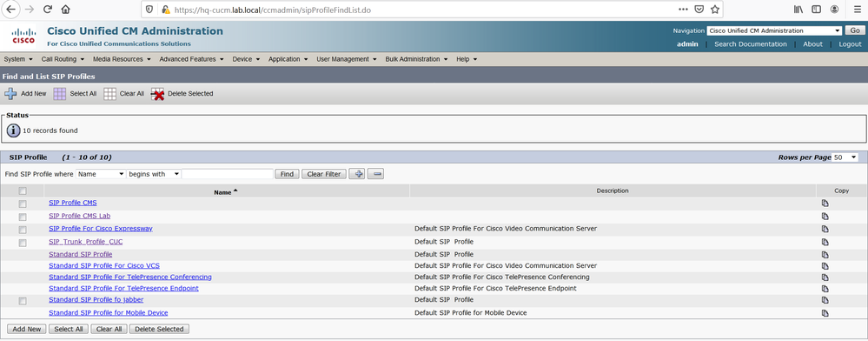
Task: Remove a search criterion with the minus button
Action: (377, 174)
